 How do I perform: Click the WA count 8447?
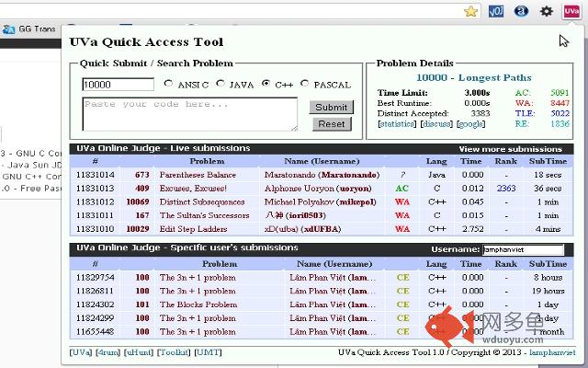click(x=560, y=103)
